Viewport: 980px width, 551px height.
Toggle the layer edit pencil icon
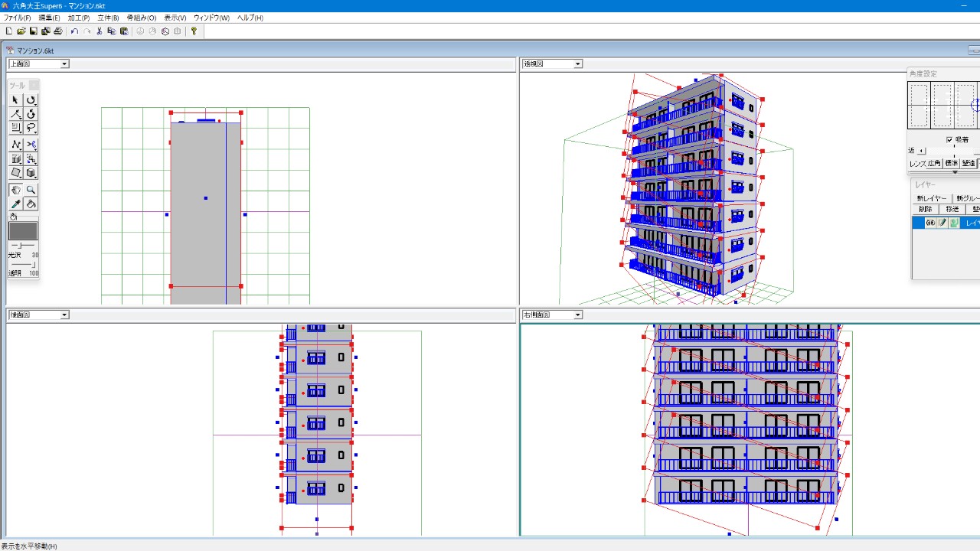coord(942,223)
